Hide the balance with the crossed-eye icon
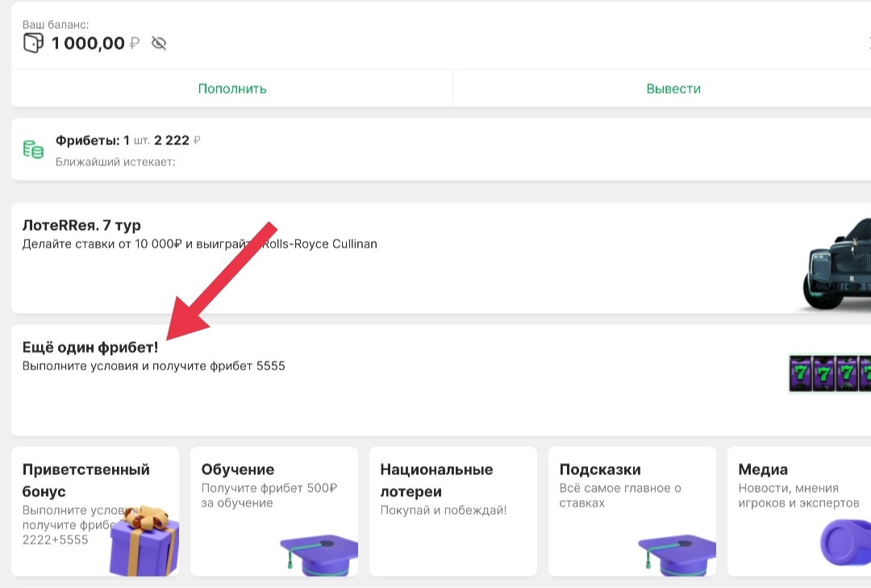The width and height of the screenshot is (871, 588). point(159,44)
